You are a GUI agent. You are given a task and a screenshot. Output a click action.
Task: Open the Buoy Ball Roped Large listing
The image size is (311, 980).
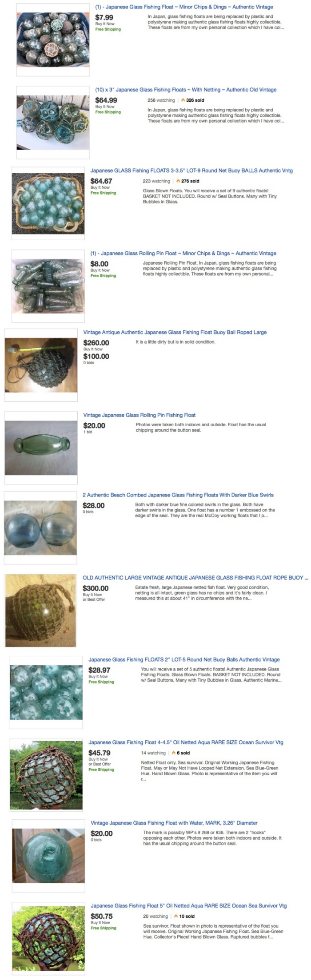coord(175,332)
